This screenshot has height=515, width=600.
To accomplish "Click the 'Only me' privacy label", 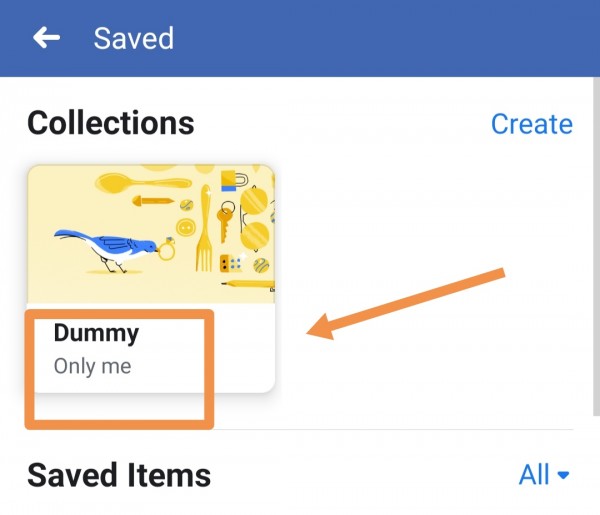I will coord(92,366).
